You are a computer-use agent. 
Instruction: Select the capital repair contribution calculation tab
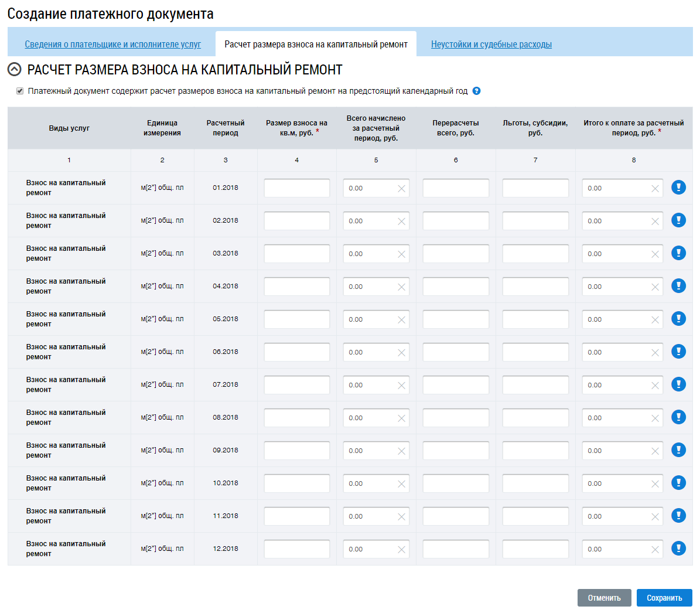pyautogui.click(x=316, y=45)
